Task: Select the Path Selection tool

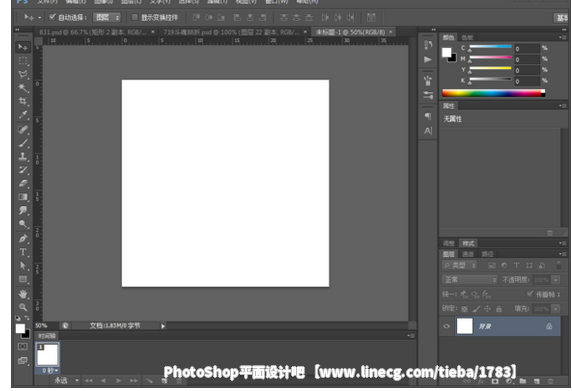Action: [23, 266]
